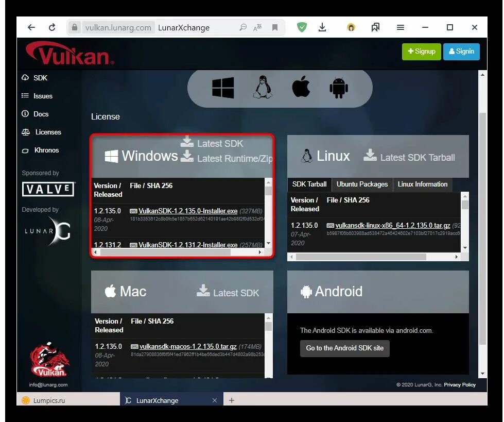The height and width of the screenshot is (422, 504).
Task: Open SDK in the left sidebar
Action: (34, 78)
